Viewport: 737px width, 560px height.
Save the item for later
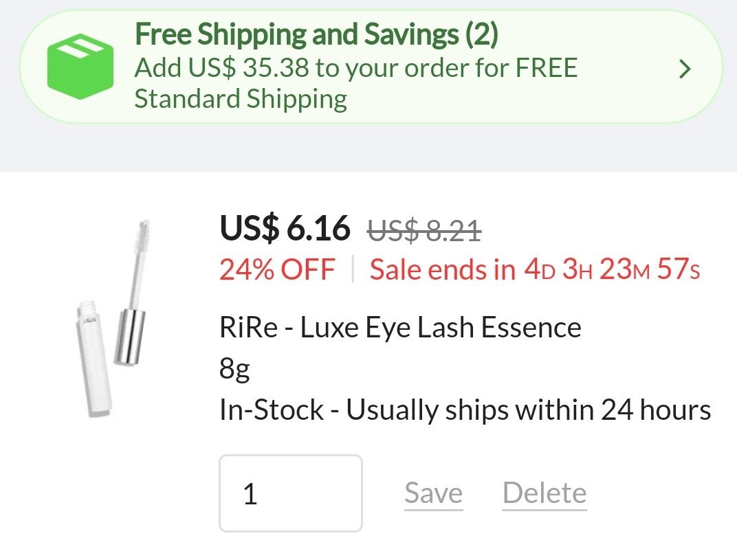(433, 493)
